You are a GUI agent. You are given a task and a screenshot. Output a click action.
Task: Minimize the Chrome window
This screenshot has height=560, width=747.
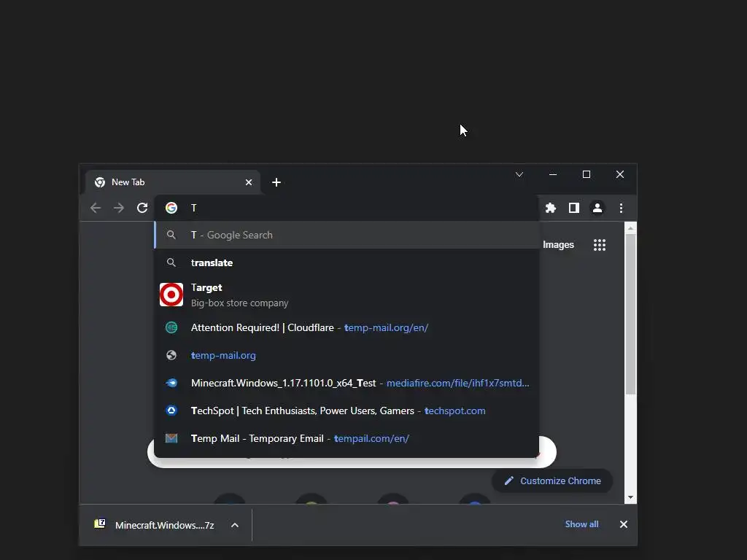(x=553, y=174)
